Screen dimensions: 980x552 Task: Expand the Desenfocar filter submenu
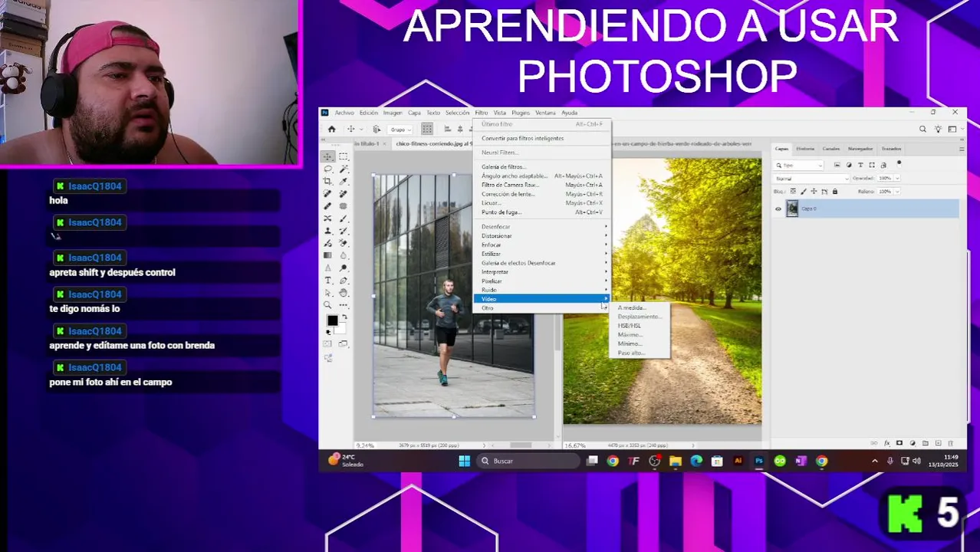point(542,227)
